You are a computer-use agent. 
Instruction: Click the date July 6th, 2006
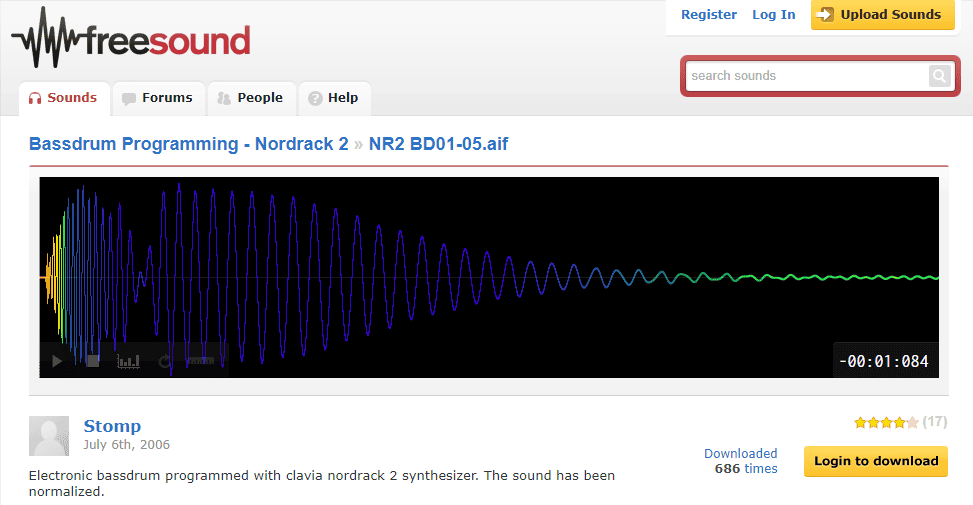[127, 445]
